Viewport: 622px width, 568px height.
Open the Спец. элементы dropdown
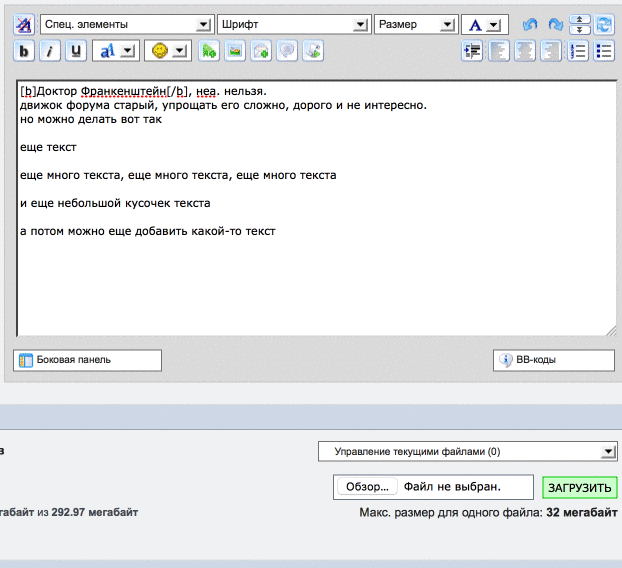point(126,24)
